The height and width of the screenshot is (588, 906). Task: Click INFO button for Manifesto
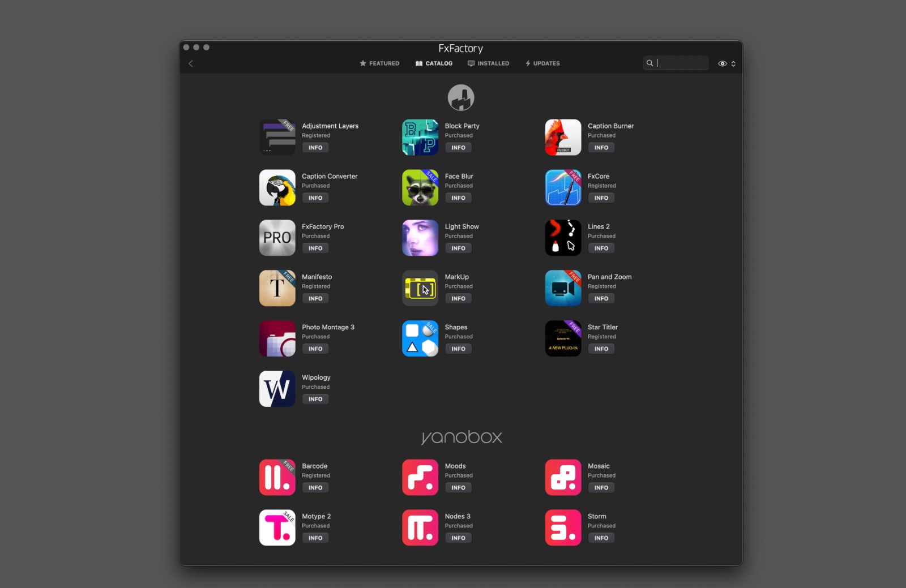coord(315,299)
